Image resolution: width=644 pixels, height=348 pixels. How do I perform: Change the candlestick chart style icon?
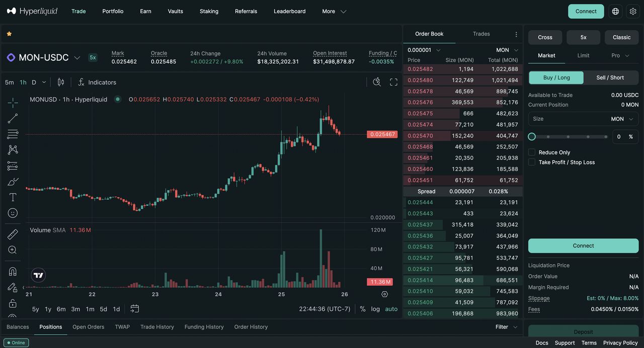point(61,82)
